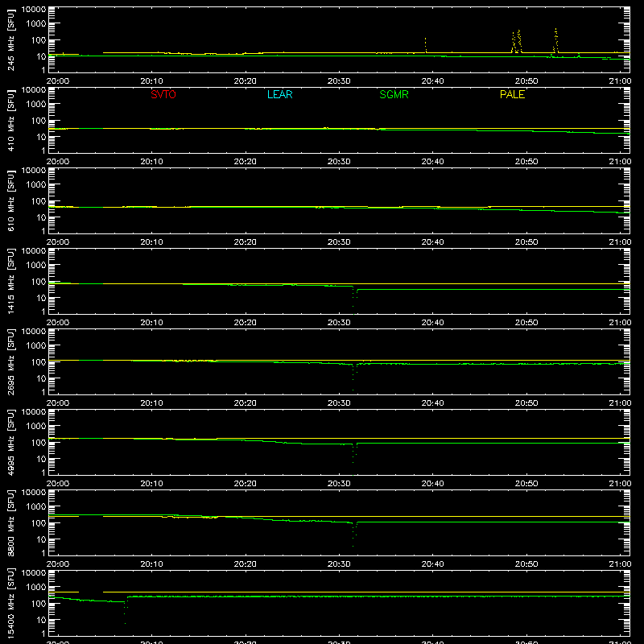
Task: Click 21:00 tick label under 4995 MHz panel
Action: [x=620, y=484]
